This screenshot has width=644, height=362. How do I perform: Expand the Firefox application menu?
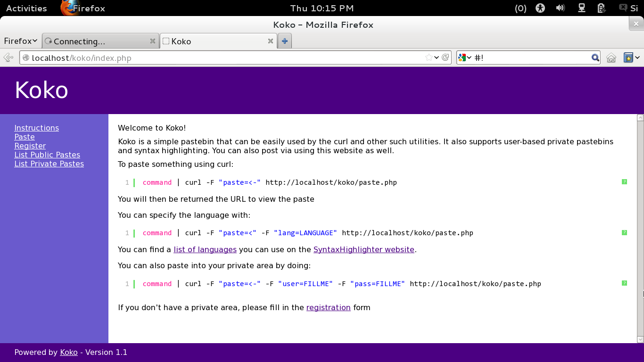21,41
